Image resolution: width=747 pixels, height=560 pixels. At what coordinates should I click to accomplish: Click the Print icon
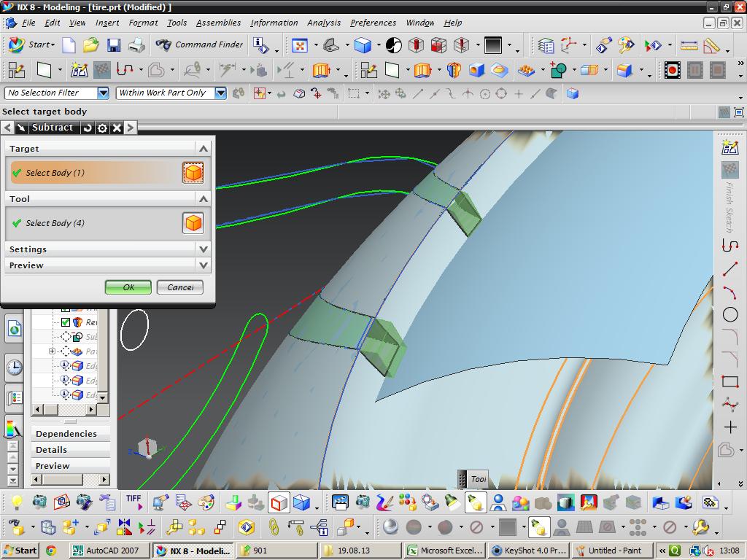point(136,45)
